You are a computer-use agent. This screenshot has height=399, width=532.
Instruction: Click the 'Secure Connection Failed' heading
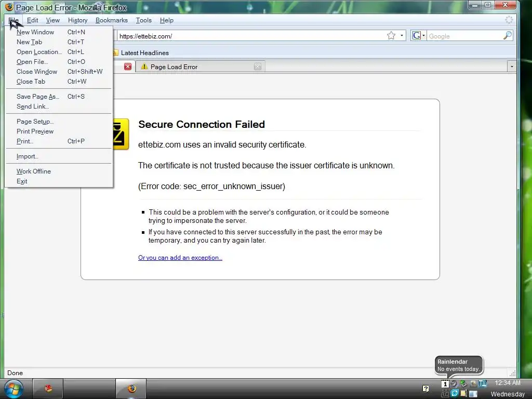[202, 124]
